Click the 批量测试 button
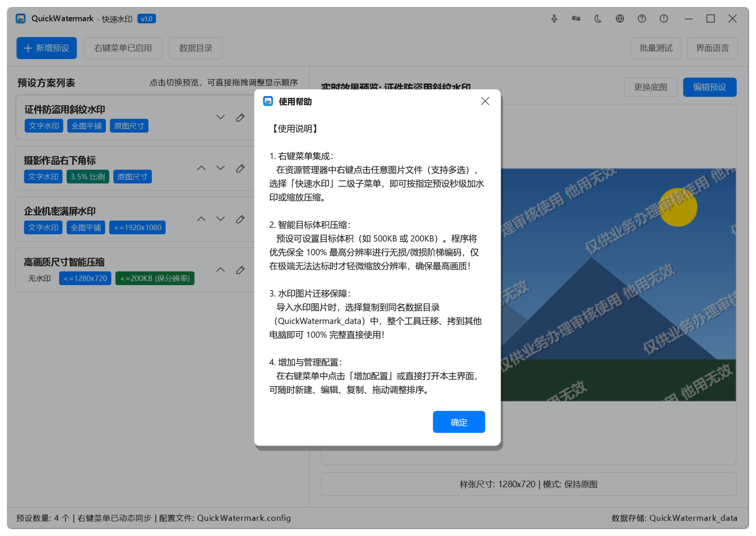 click(656, 48)
